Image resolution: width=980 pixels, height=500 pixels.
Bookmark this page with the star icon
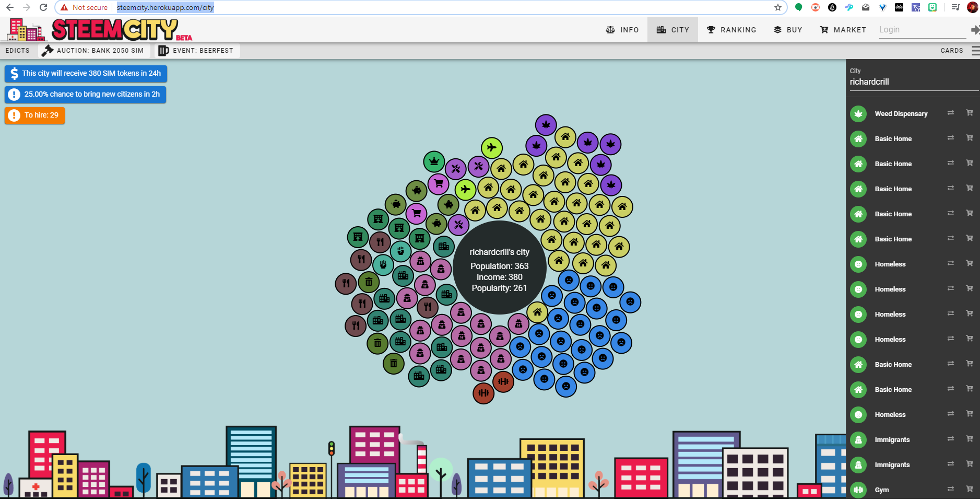click(778, 7)
